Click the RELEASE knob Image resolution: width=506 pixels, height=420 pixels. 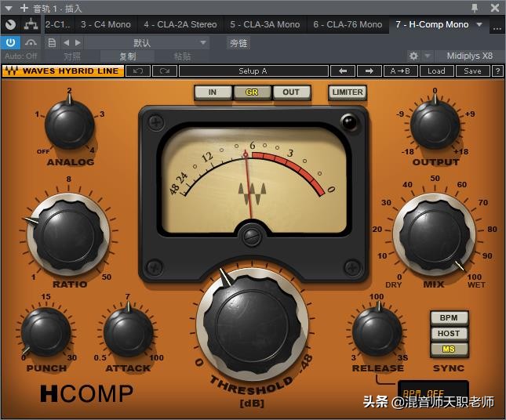(x=377, y=332)
